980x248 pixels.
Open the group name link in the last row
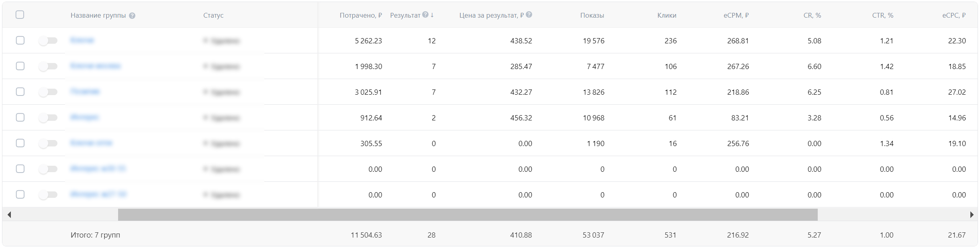tap(98, 194)
